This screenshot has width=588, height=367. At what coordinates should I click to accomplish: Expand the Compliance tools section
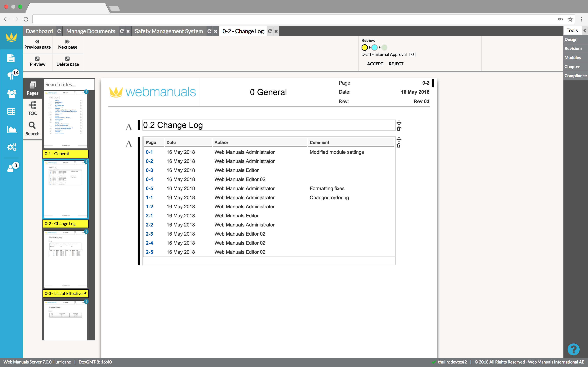[575, 76]
